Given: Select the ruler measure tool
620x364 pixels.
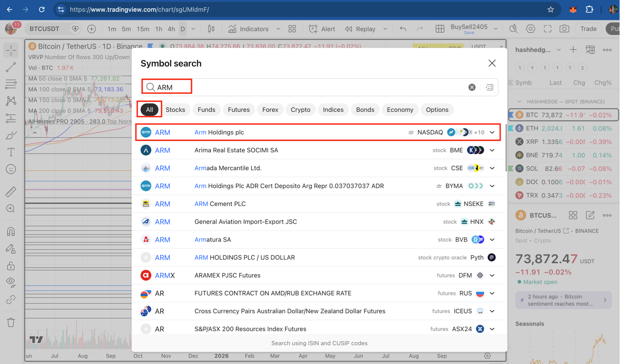Looking at the screenshot, I should [x=11, y=191].
